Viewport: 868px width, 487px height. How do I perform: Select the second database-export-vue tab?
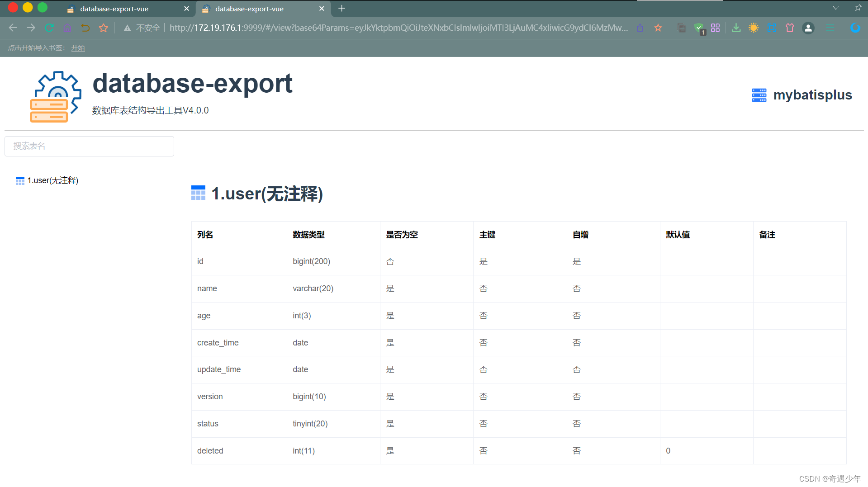click(x=262, y=9)
